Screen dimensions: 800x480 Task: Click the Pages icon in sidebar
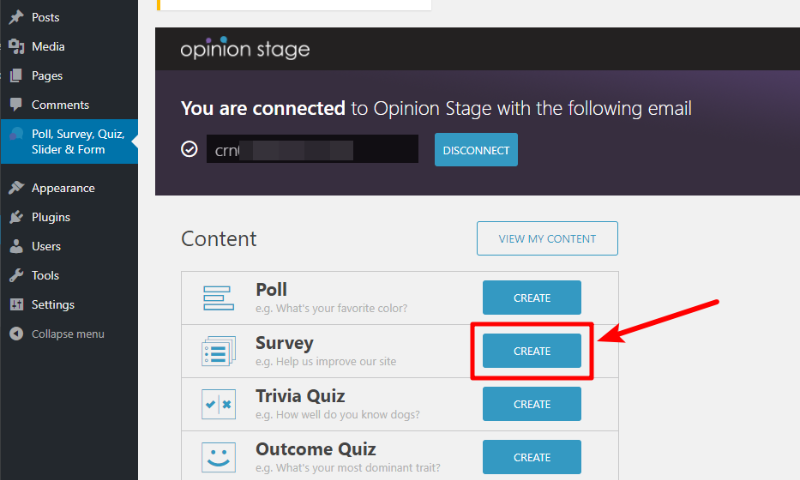click(x=16, y=75)
